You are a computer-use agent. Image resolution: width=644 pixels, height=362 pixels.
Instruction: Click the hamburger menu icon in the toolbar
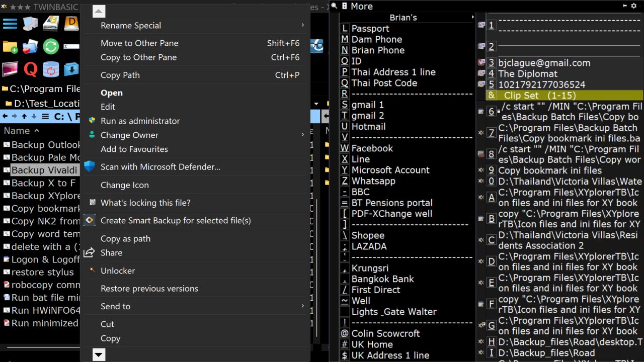click(x=10, y=24)
